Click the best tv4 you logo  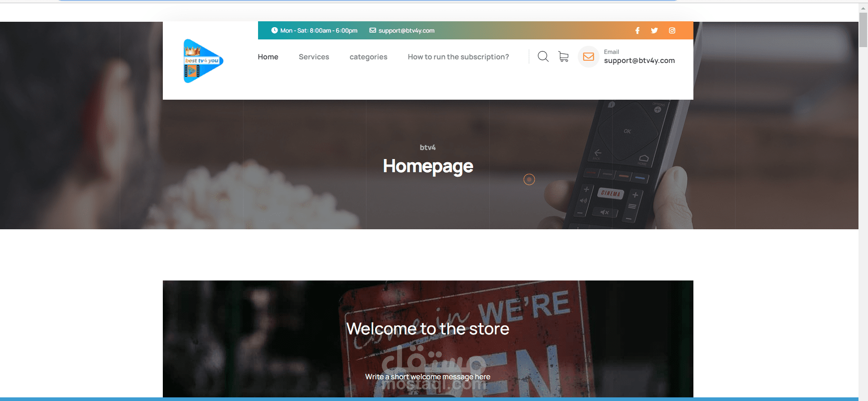tap(203, 61)
